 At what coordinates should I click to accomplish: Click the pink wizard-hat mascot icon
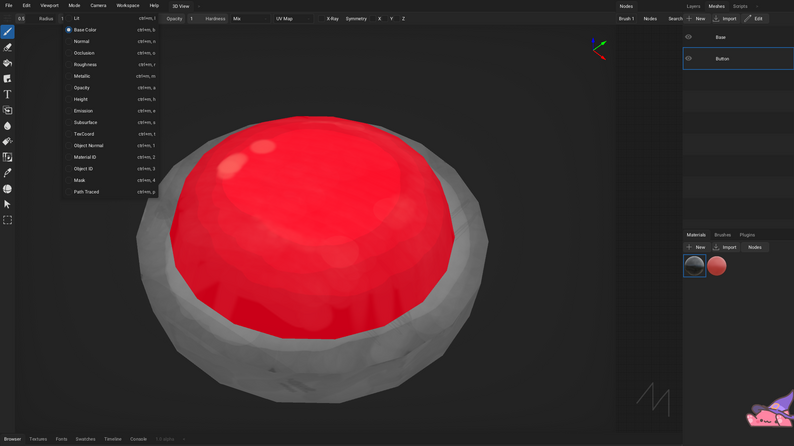click(x=770, y=410)
